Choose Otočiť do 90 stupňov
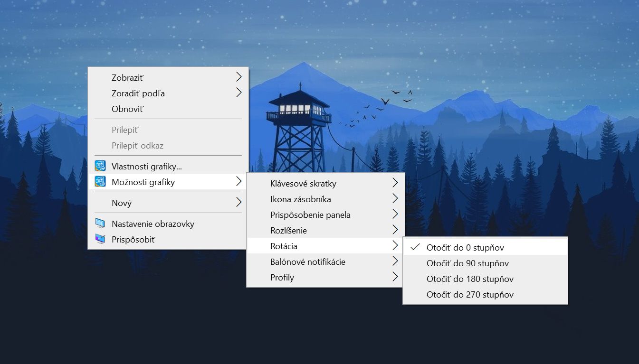Image resolution: width=639 pixels, height=364 pixels. (x=485, y=263)
